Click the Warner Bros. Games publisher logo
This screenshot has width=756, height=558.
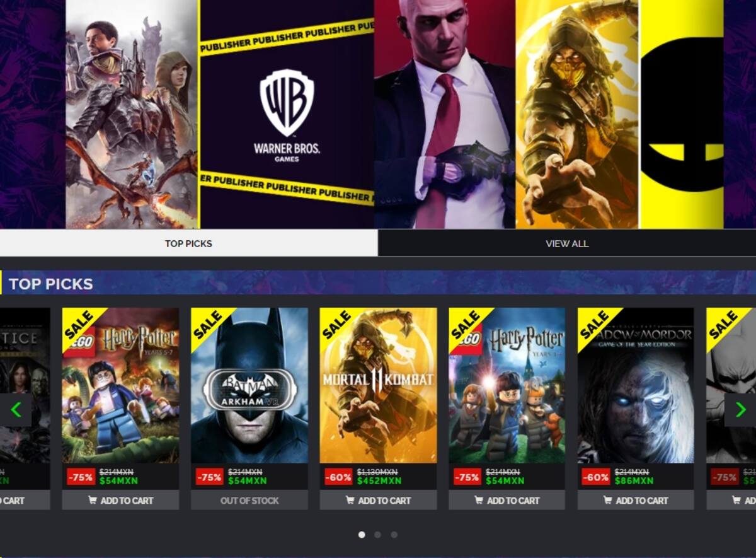287,114
